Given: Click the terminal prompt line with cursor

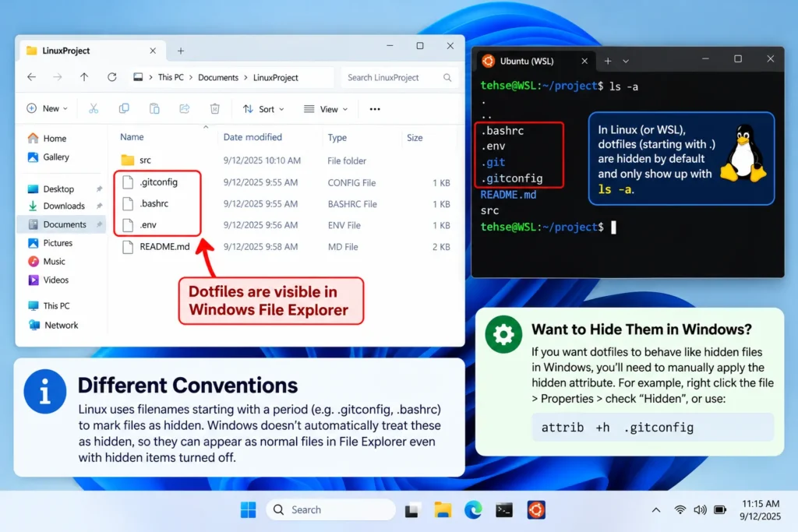Looking at the screenshot, I should pos(549,227).
